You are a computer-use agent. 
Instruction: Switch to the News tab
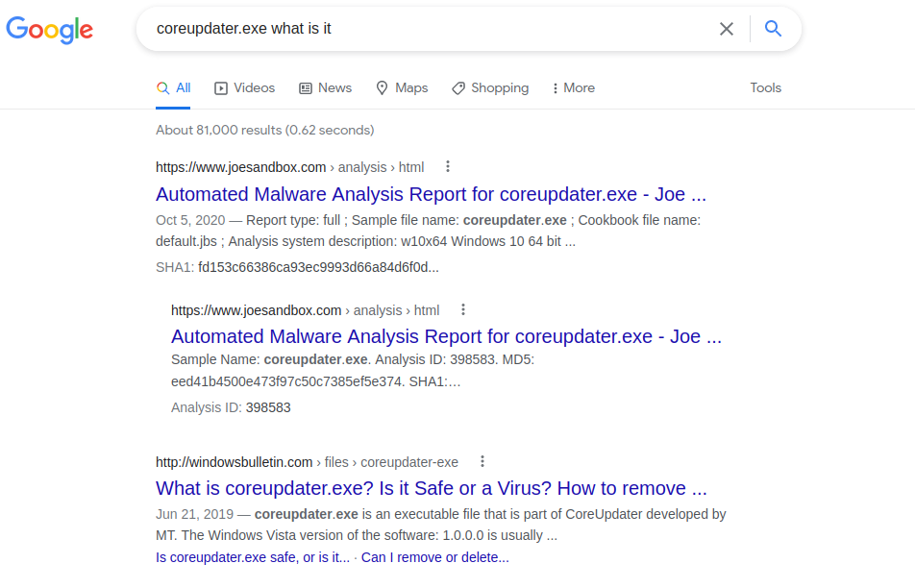(x=325, y=88)
